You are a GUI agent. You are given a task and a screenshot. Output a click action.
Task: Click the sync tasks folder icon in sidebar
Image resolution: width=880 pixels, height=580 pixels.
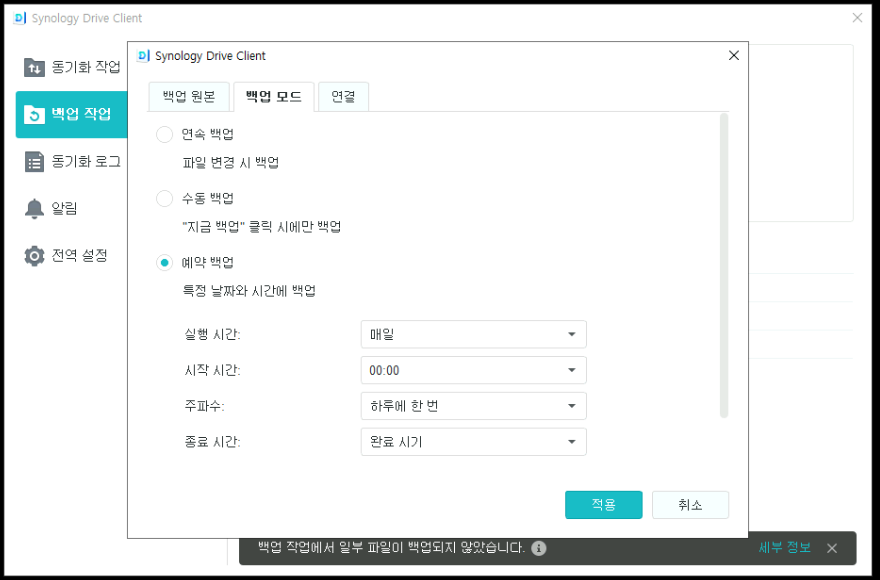tap(34, 67)
